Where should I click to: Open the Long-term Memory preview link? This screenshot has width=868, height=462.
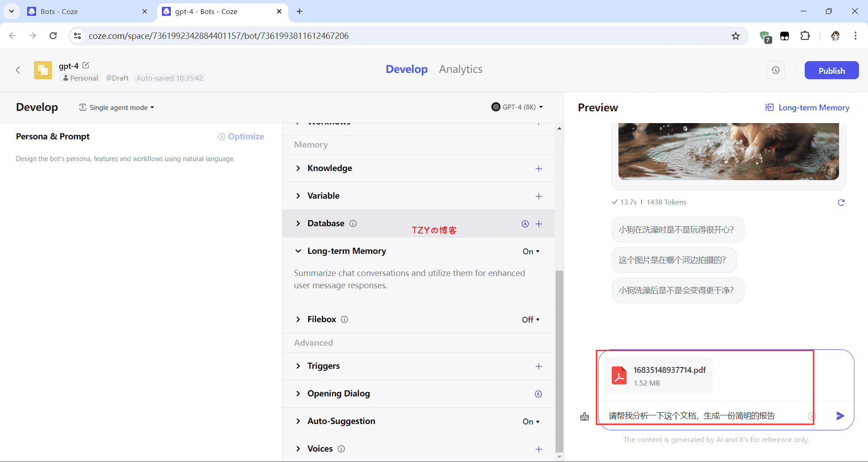(807, 108)
